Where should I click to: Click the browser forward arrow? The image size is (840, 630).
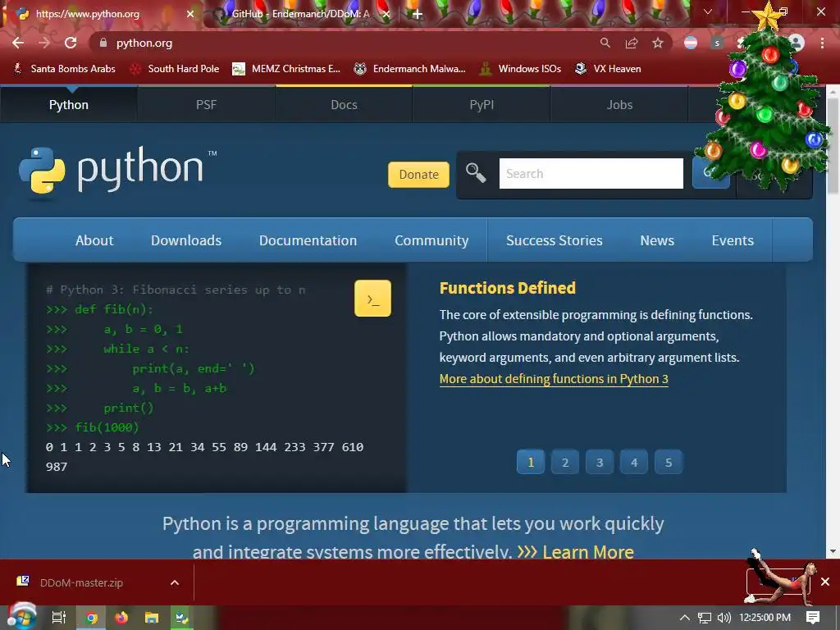pos(44,43)
